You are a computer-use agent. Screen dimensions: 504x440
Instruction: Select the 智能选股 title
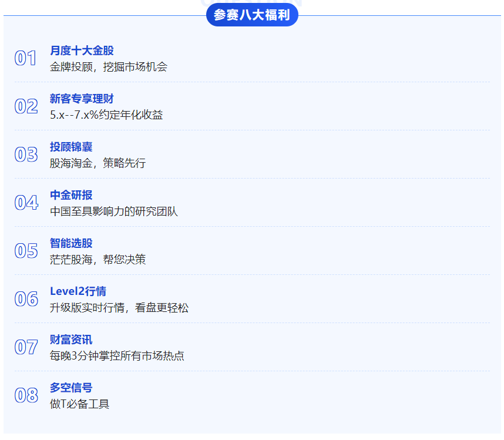(x=71, y=244)
